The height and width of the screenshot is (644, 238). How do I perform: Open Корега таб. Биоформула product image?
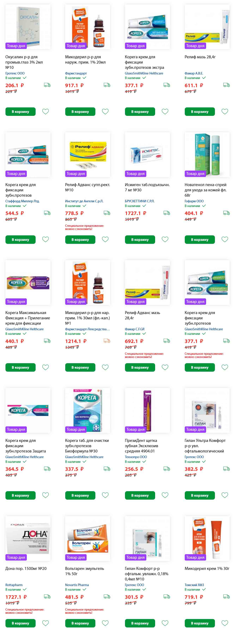(x=88, y=410)
